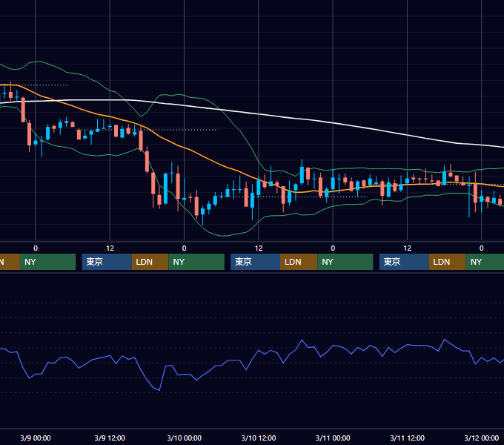The image size is (504, 445).
Task: Select the 3/12 00:00 date label
Action: click(x=482, y=438)
